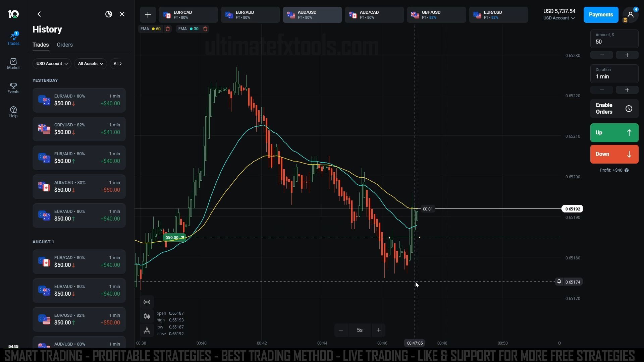Place a Down trade
The image size is (644, 362).
coord(614,154)
